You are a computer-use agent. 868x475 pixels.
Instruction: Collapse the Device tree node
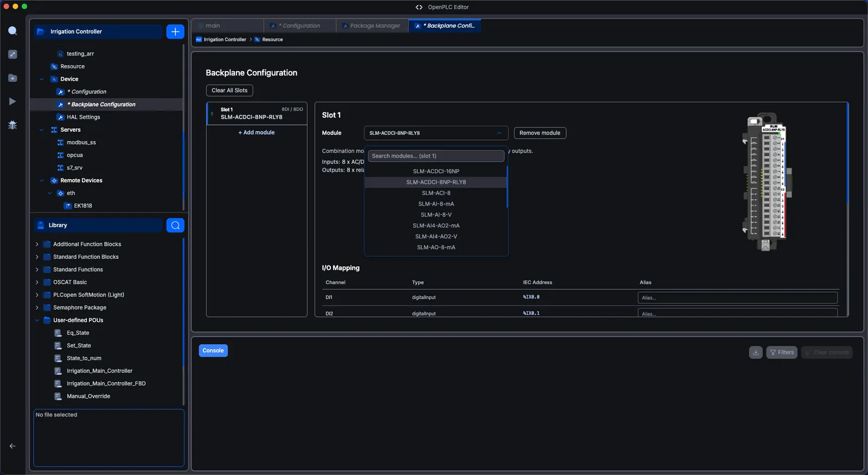pos(42,79)
